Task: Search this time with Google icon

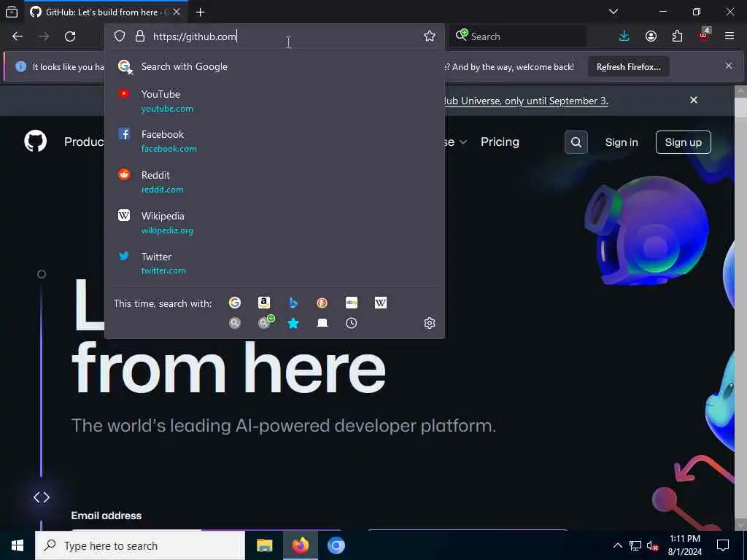Action: [235, 303]
